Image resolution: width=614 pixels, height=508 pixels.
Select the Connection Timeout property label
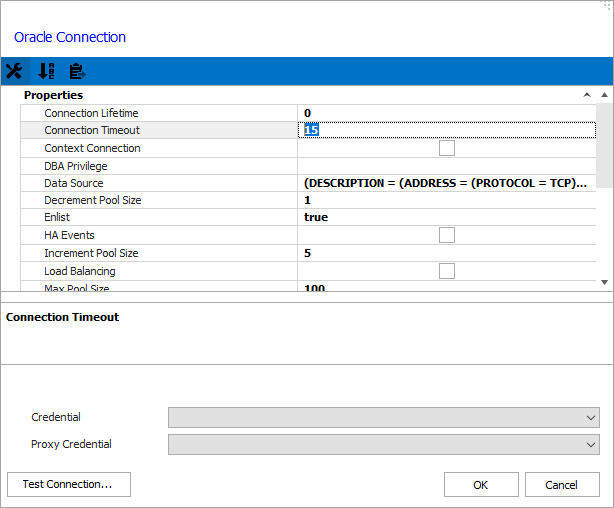click(x=92, y=130)
